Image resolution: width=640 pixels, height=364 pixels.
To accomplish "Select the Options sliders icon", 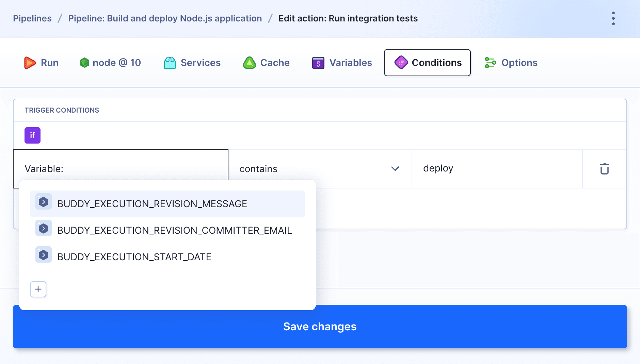I will click(x=490, y=63).
